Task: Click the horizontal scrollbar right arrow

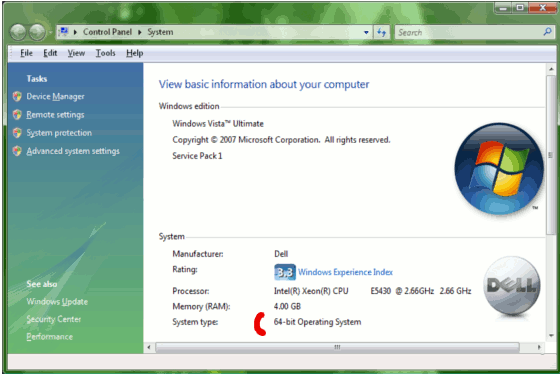Action: click(539, 347)
